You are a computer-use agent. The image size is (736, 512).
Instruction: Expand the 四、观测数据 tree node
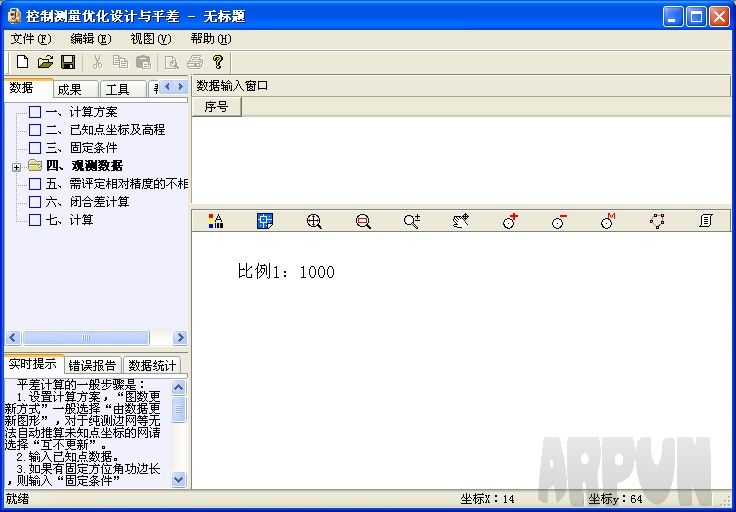coord(16,167)
